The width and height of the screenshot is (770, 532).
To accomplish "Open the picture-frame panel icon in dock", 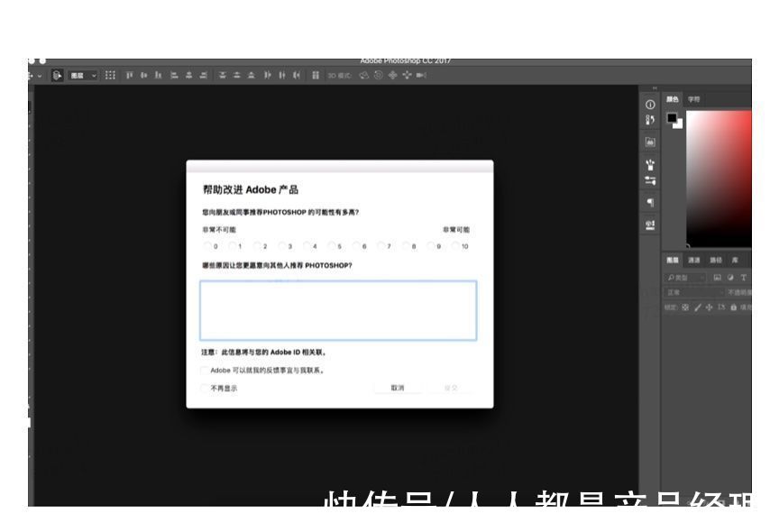I will (650, 142).
